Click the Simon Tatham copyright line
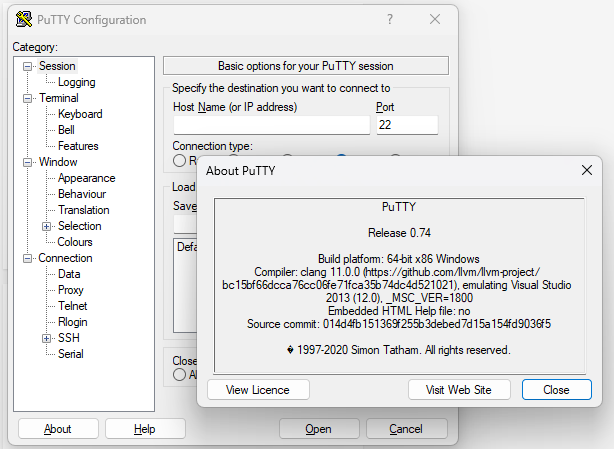The image size is (614, 449). [399, 350]
